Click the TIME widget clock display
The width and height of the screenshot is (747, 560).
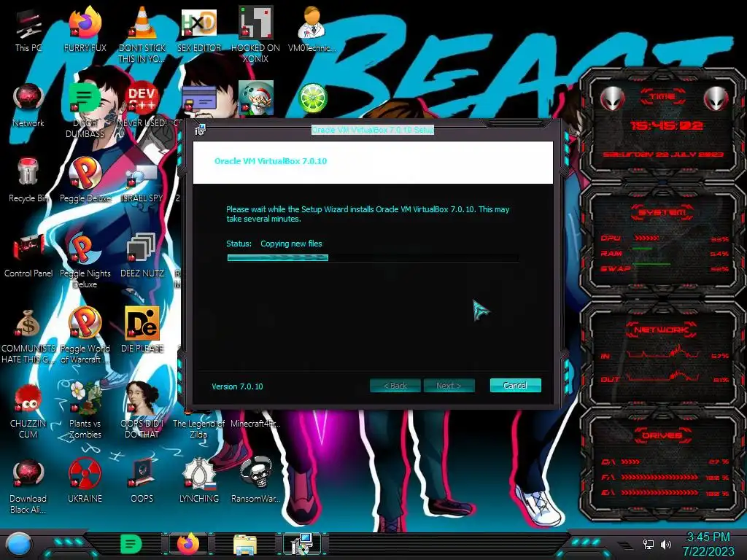(665, 125)
